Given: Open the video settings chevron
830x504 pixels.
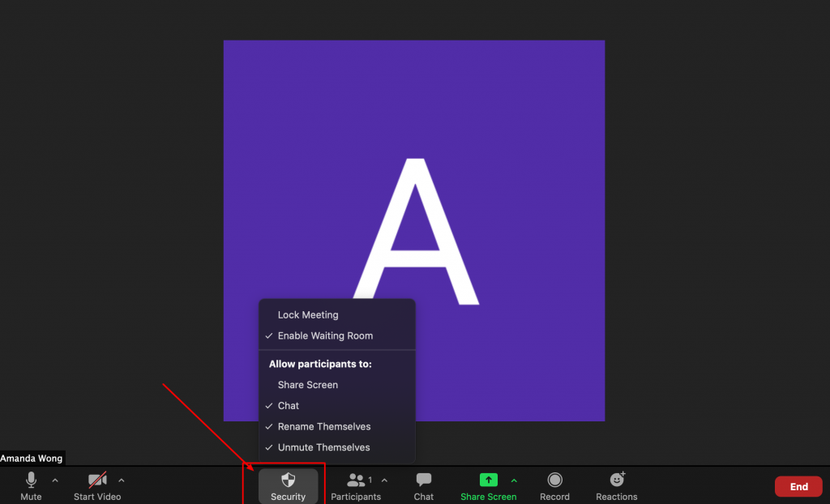Looking at the screenshot, I should click(122, 479).
